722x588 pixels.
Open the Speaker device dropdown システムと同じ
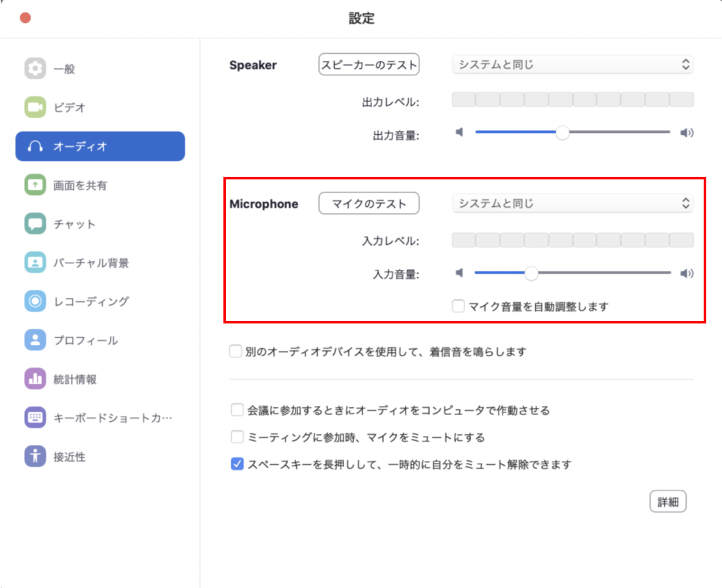point(573,64)
